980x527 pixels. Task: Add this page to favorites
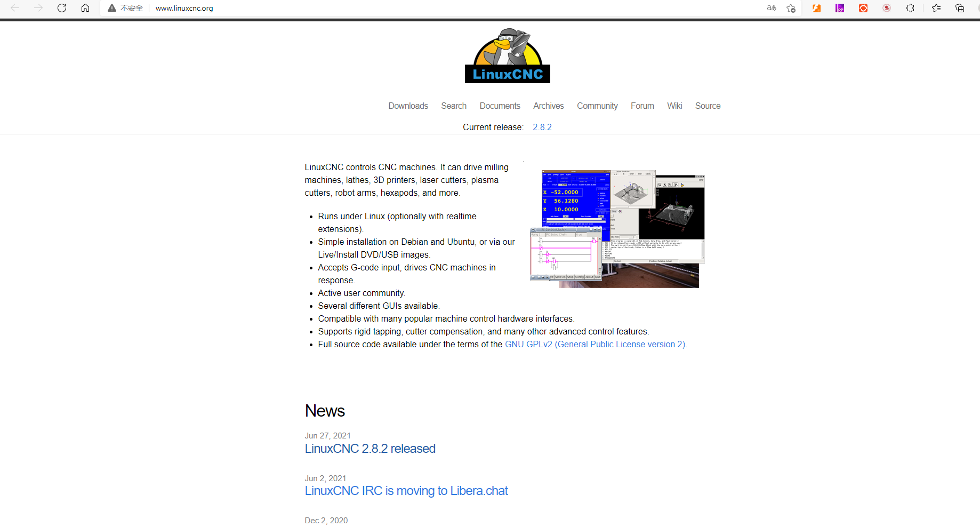(x=791, y=8)
